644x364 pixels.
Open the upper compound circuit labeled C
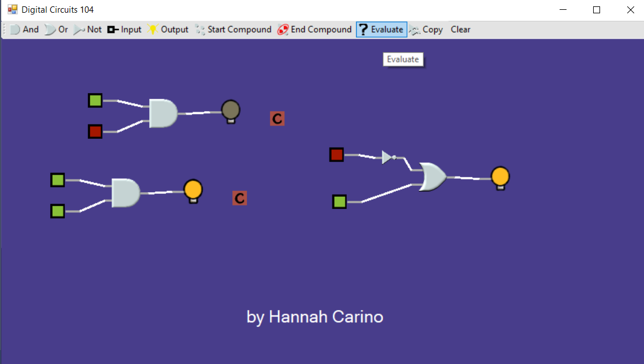point(277,118)
